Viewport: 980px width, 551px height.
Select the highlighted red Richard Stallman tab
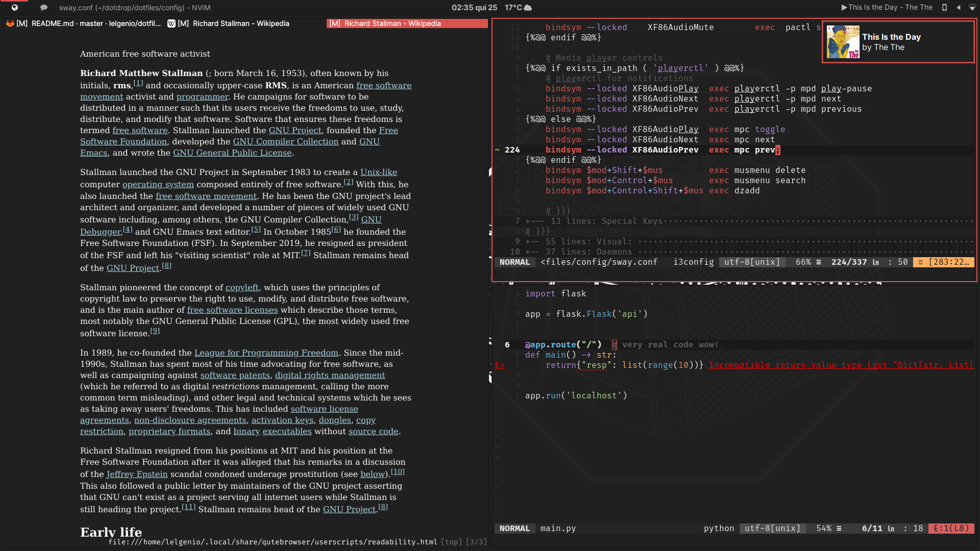coord(407,23)
